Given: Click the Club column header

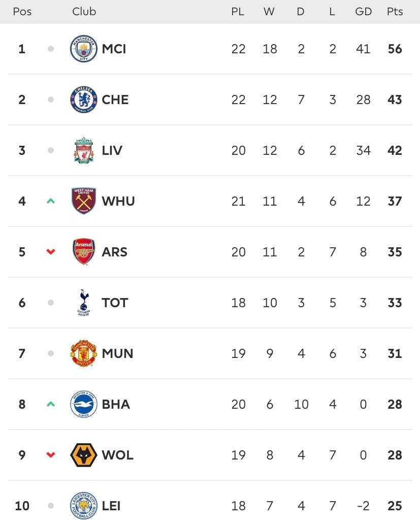Looking at the screenshot, I should click(x=84, y=12).
